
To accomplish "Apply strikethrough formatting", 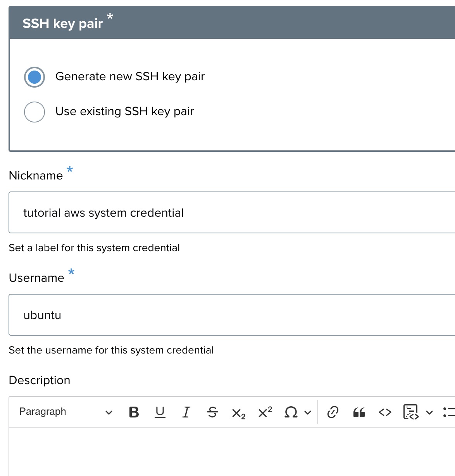I will [x=212, y=412].
